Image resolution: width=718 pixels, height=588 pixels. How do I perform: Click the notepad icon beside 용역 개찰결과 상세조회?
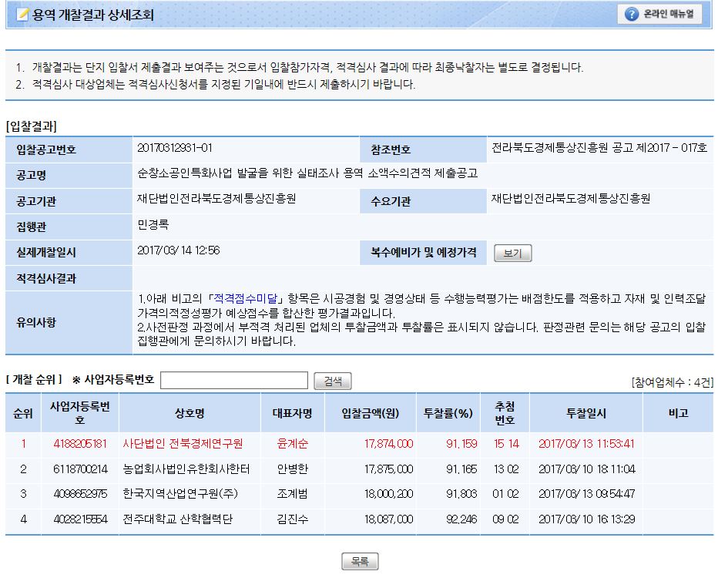click(x=22, y=15)
